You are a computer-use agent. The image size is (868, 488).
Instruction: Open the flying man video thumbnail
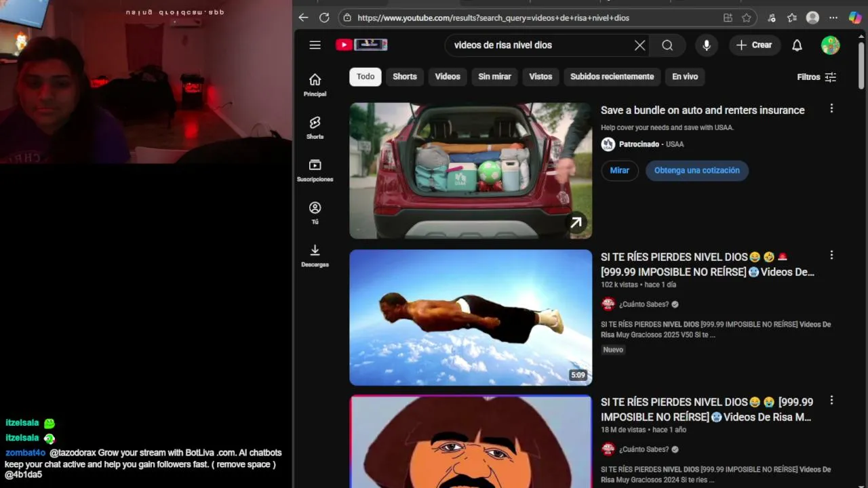coord(471,317)
